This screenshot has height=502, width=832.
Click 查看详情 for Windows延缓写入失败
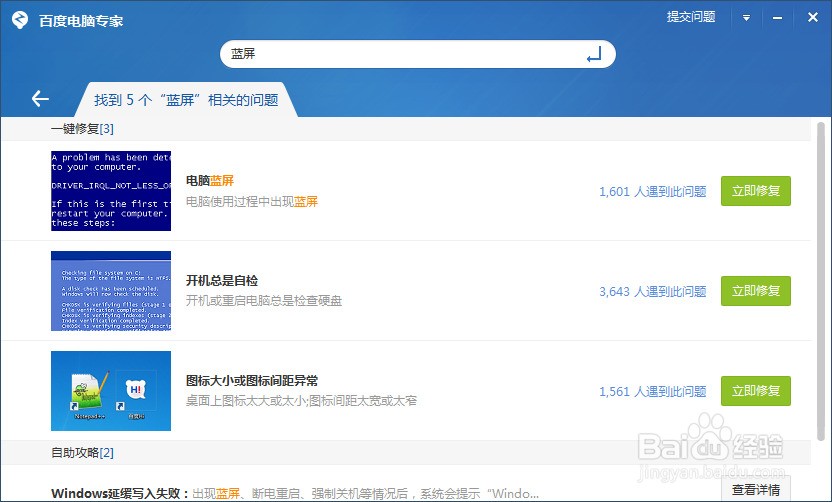tap(756, 489)
